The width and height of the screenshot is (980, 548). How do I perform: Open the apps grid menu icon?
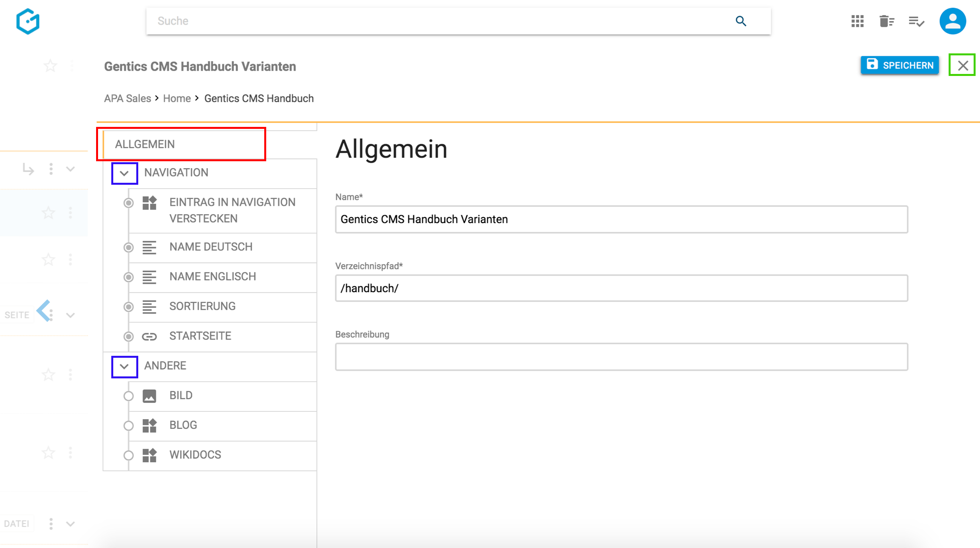(x=857, y=21)
